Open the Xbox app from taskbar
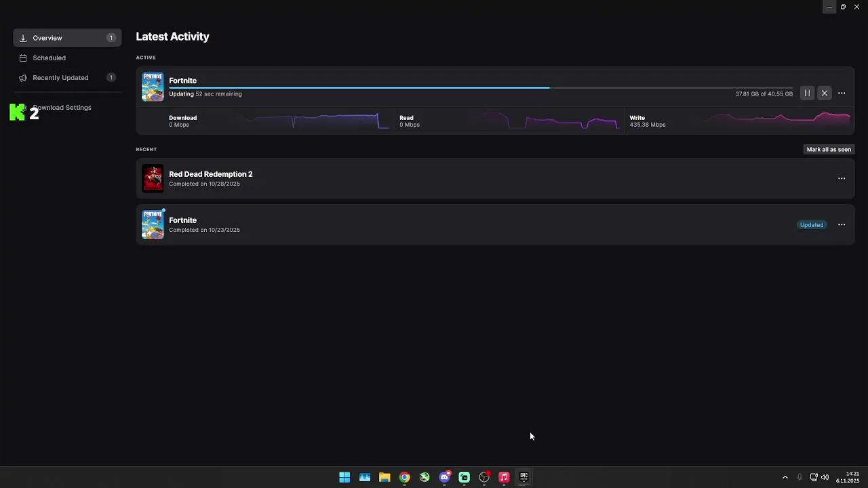 pos(425,477)
